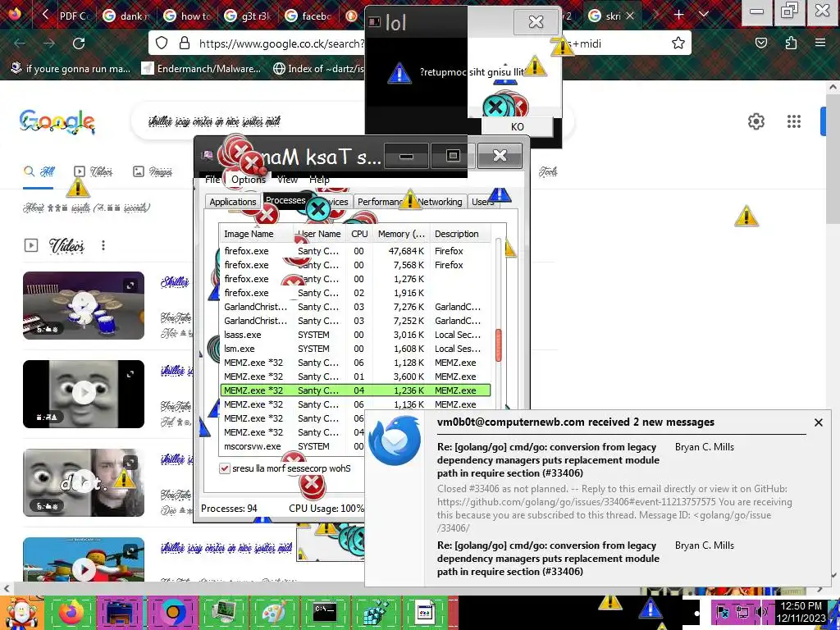Screen dimensions: 840x630
Task: Switch to the Applications tab in Task Manager
Action: tap(232, 202)
